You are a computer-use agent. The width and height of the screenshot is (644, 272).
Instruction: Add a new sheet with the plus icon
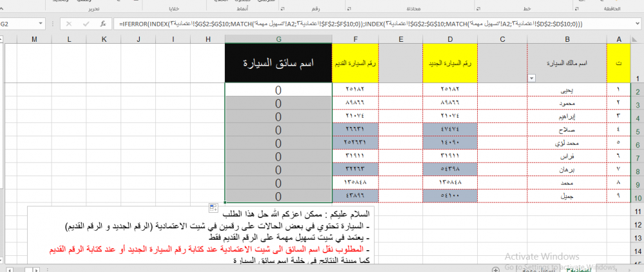[496, 269]
